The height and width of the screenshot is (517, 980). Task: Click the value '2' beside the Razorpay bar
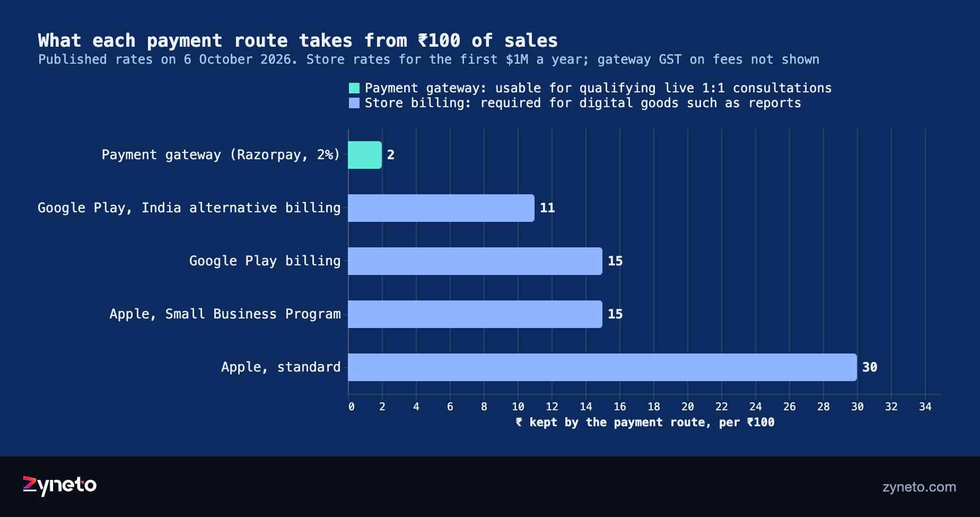click(391, 155)
